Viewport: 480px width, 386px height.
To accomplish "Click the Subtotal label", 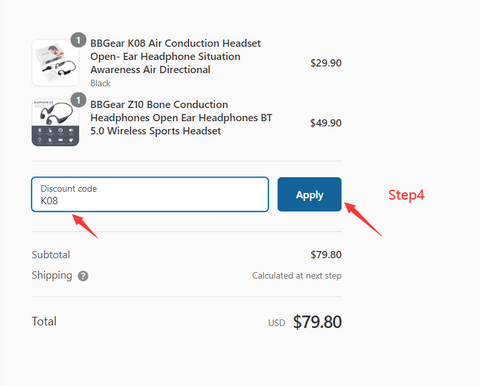I will click(x=51, y=255).
